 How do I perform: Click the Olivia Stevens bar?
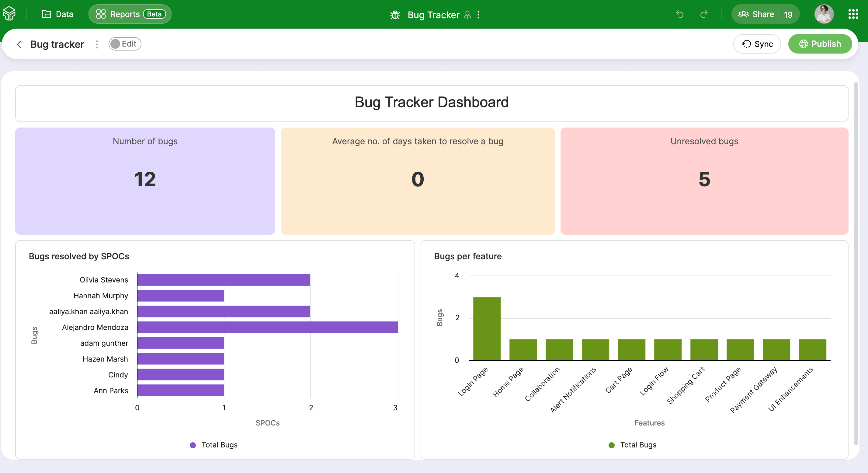[x=224, y=280]
